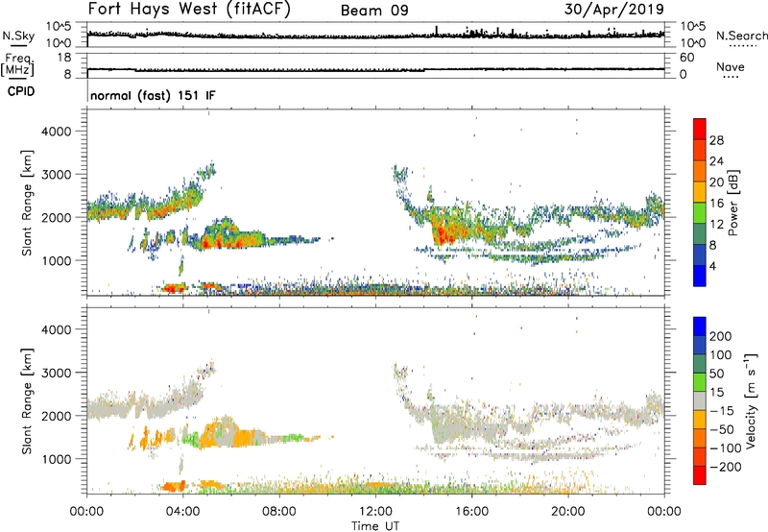Click the 'N.Search' legend label
This screenshot has height=532, width=768.
(741, 36)
